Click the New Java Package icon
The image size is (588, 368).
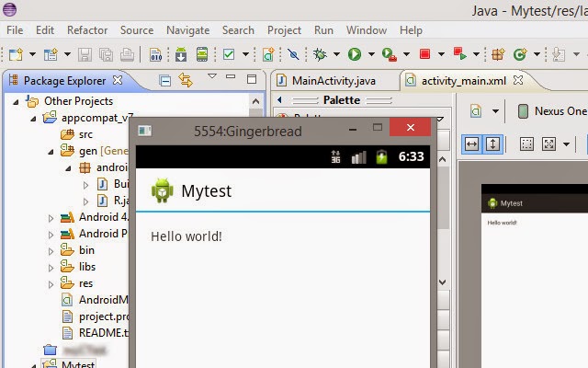click(498, 54)
